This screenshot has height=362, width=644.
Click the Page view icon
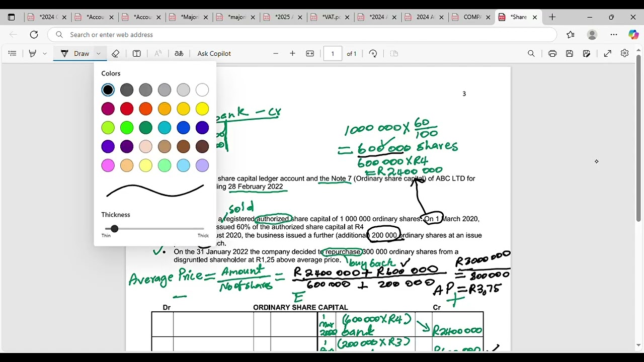click(x=394, y=53)
